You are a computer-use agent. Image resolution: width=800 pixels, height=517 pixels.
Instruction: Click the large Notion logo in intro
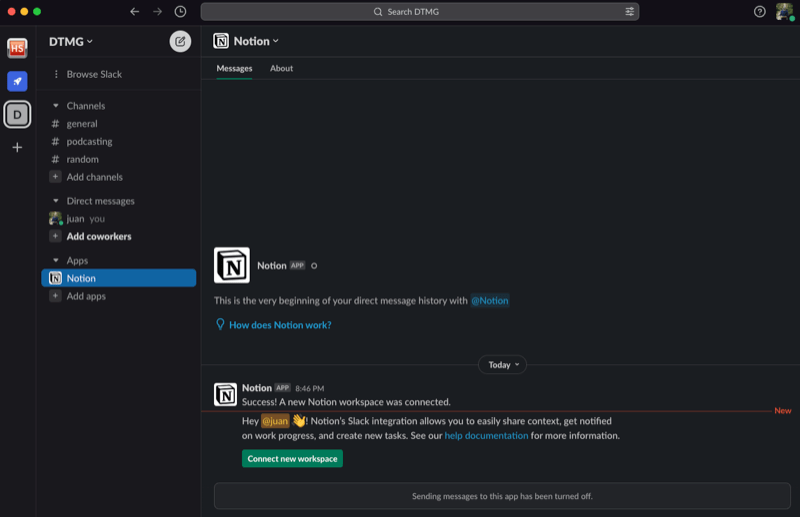[x=232, y=265]
